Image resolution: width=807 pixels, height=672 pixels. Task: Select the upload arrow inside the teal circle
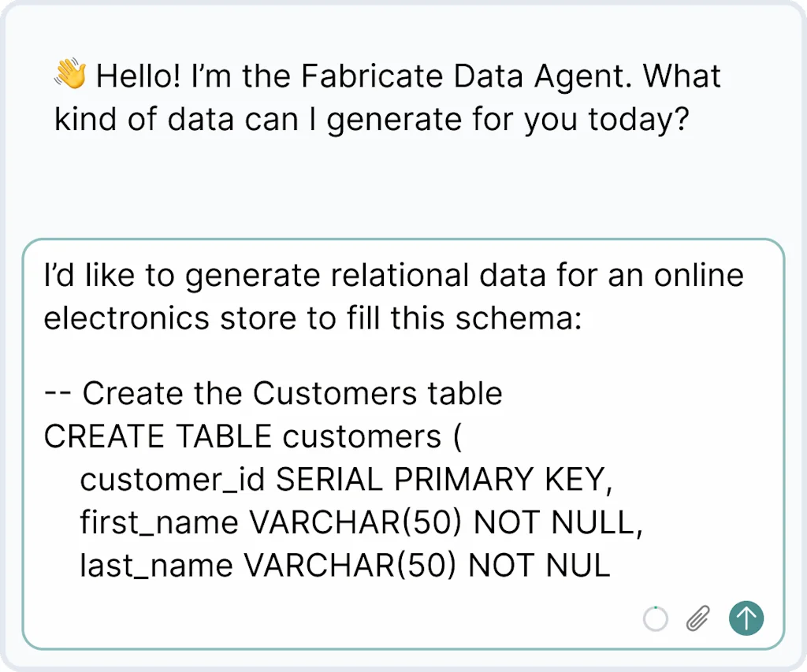746,619
